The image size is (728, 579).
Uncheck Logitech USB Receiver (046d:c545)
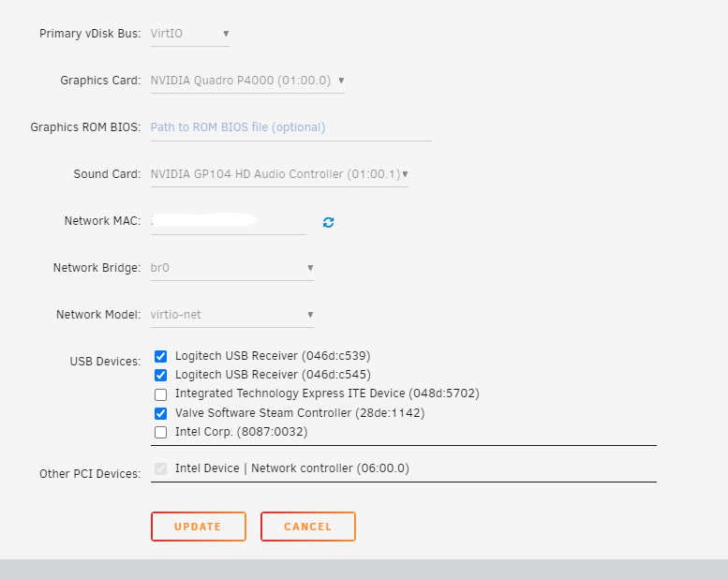[160, 375]
